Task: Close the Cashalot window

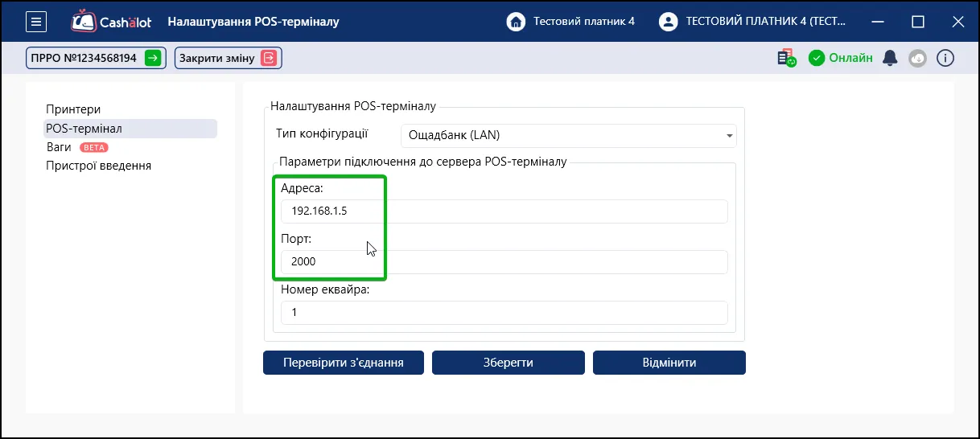Action: (957, 22)
